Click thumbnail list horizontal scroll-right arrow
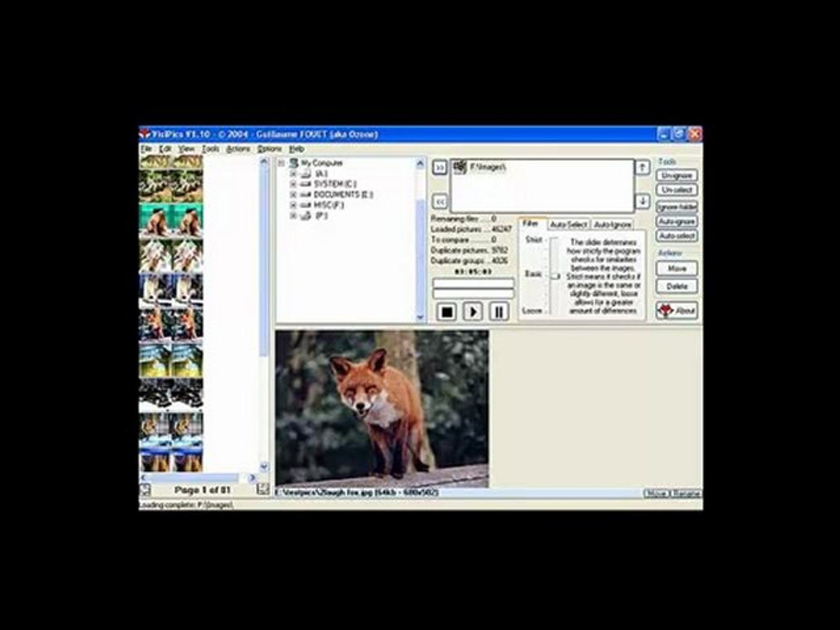 253,478
